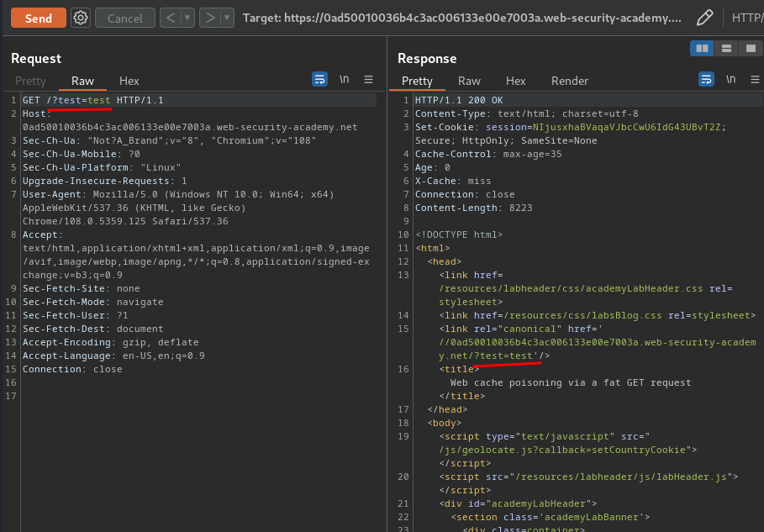Image resolution: width=764 pixels, height=532 pixels.
Task: Select the Response Raw tab
Action: point(469,81)
